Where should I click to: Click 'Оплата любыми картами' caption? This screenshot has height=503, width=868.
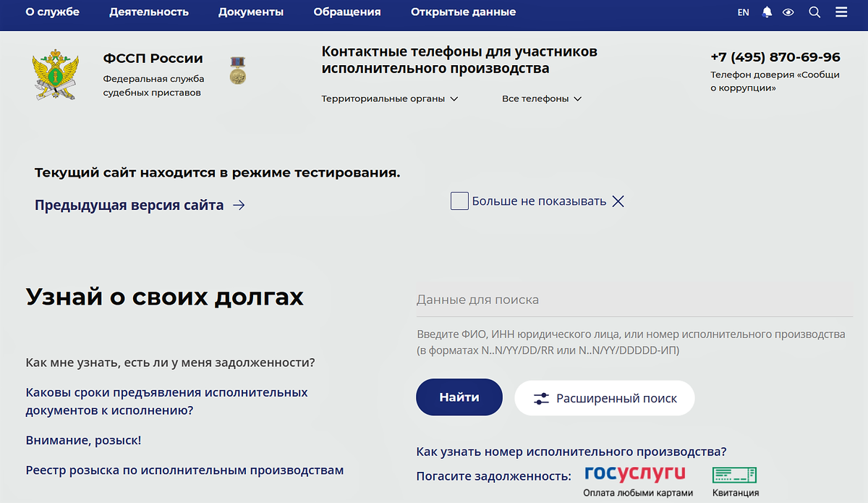coord(638,493)
